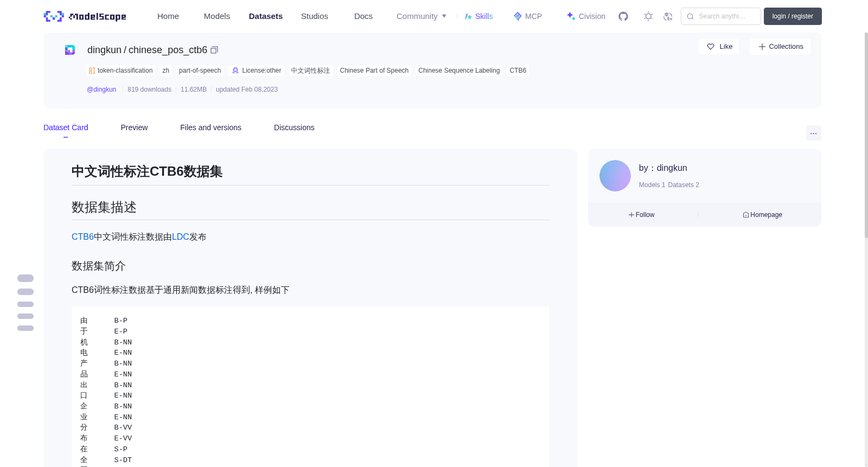
Task: Click dingkun's gradient profile avatar
Action: click(615, 176)
